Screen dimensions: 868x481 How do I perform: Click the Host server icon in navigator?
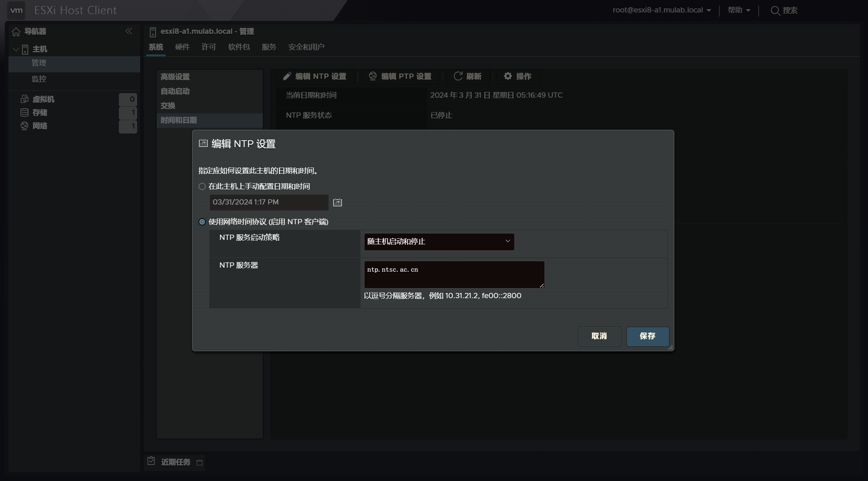click(x=25, y=49)
